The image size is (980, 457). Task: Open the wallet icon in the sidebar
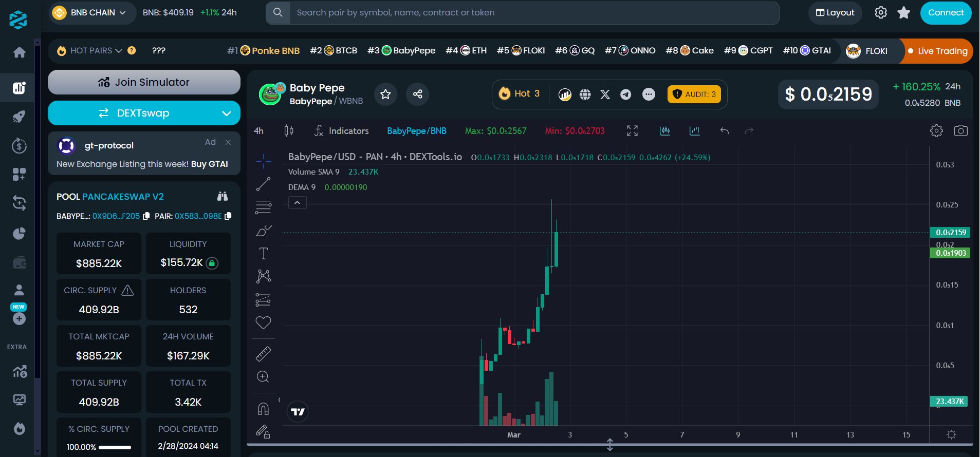(x=19, y=263)
